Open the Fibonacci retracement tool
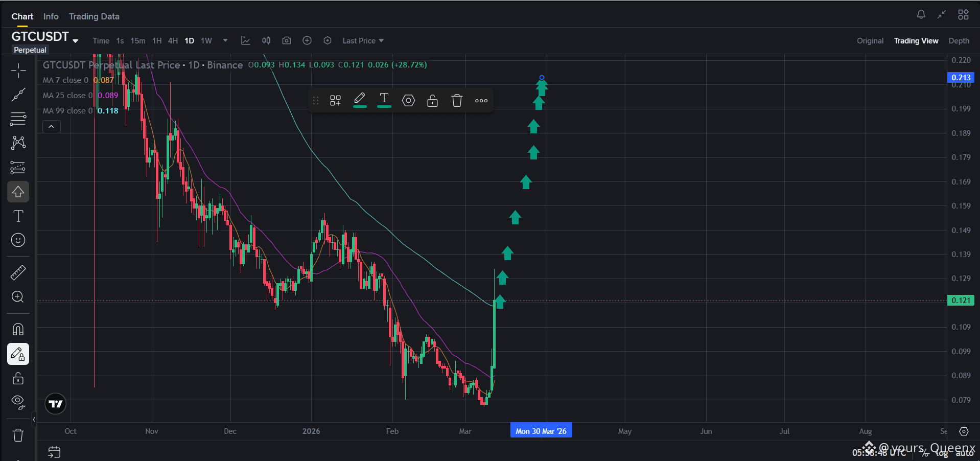The width and height of the screenshot is (980, 461). pos(18,119)
